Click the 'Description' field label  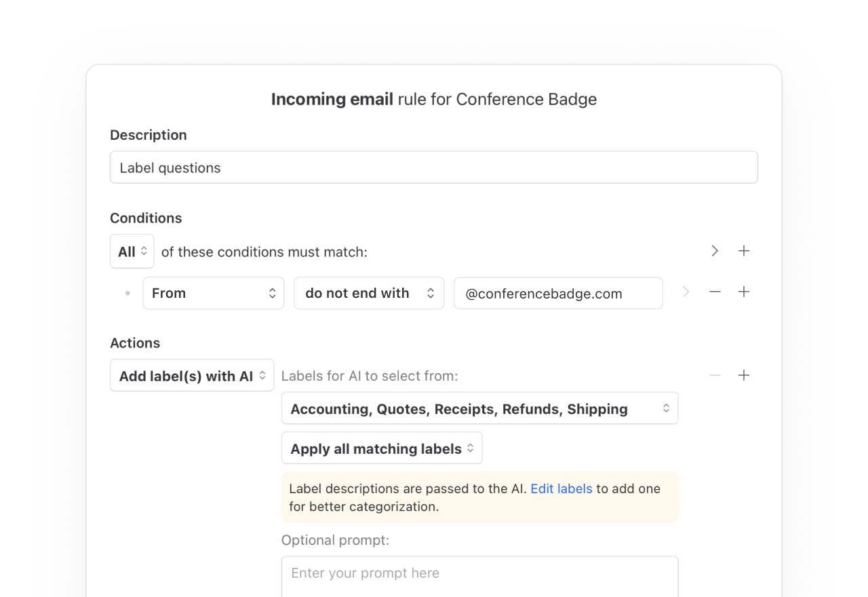tap(149, 135)
